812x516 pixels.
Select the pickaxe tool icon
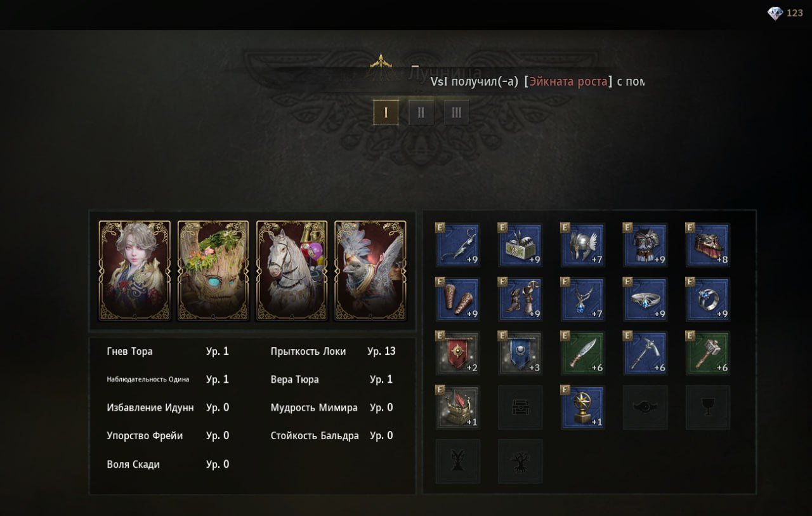coord(645,354)
